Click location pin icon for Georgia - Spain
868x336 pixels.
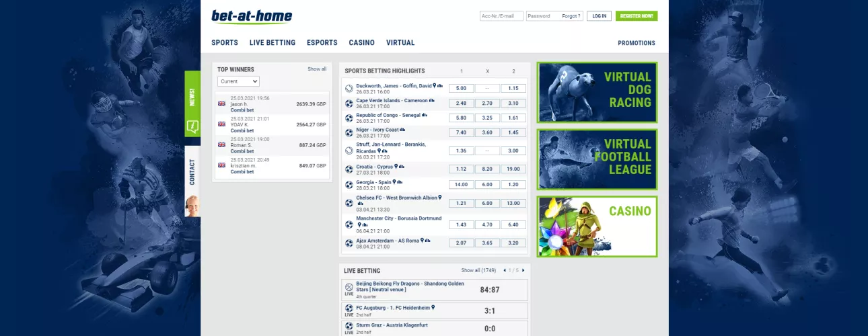pyautogui.click(x=393, y=181)
